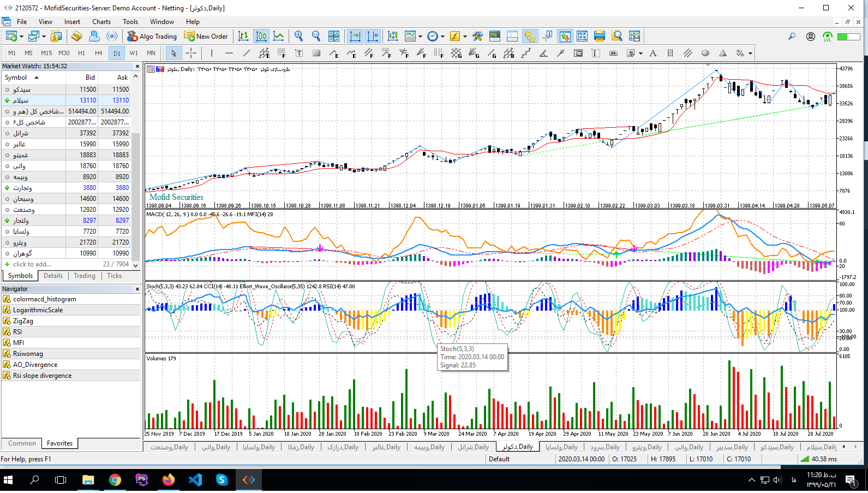Select the text label tool
Viewport: 868px width, 493px height.
[x=299, y=53]
